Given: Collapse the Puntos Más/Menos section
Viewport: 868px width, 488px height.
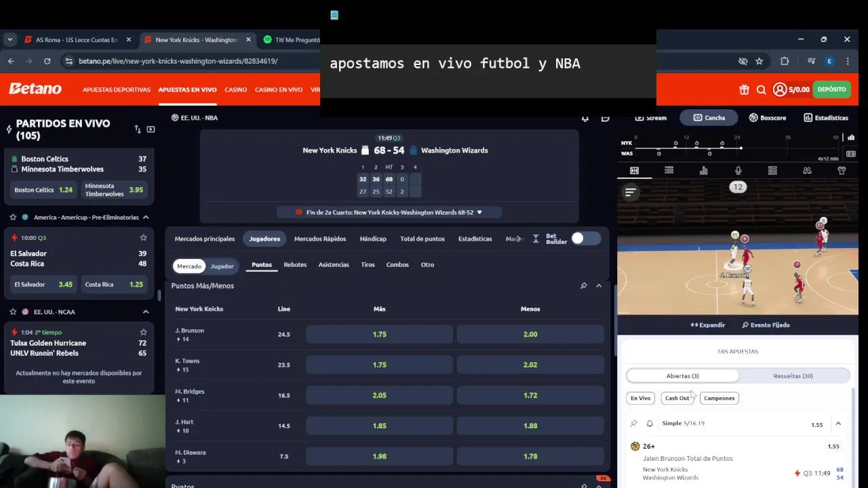Looking at the screenshot, I should point(599,285).
